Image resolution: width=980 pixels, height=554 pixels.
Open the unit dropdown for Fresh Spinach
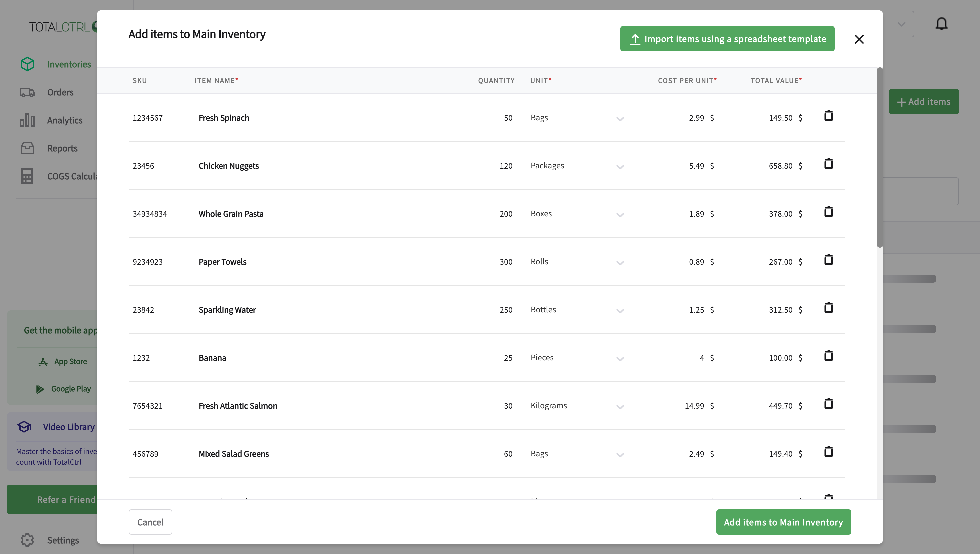[620, 119]
